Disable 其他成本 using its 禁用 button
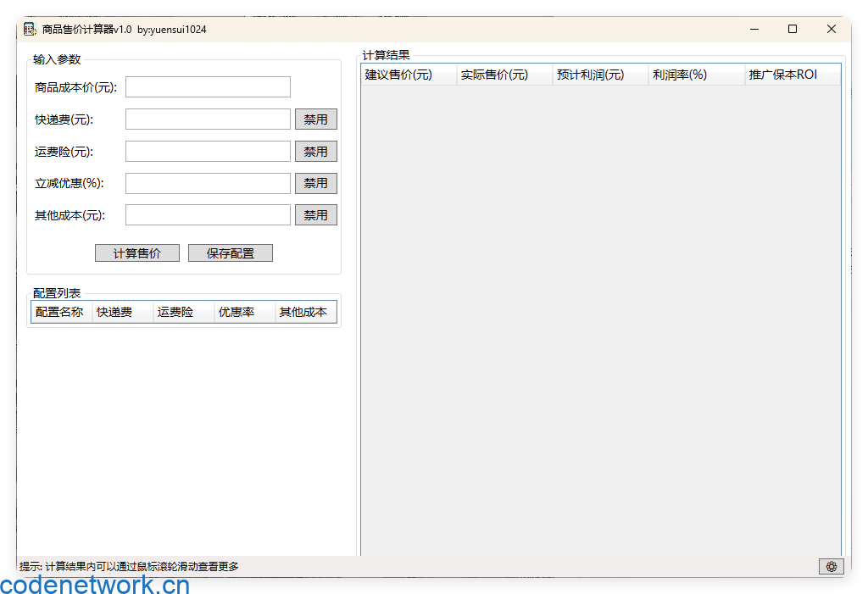The image size is (868, 594). [315, 214]
